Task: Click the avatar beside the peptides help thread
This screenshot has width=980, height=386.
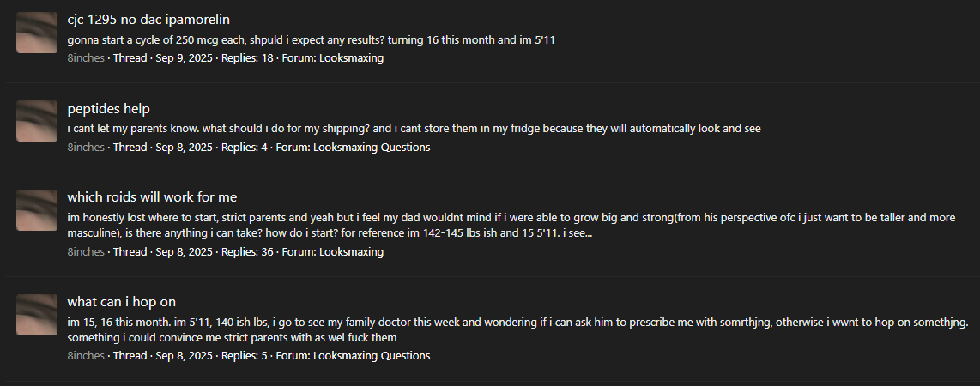Action: point(37,121)
